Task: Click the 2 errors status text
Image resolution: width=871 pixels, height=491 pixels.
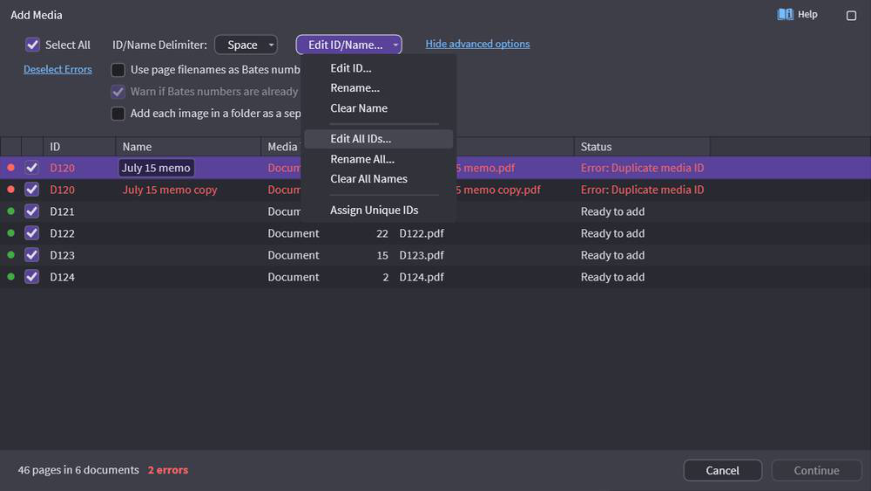Action: coord(168,470)
